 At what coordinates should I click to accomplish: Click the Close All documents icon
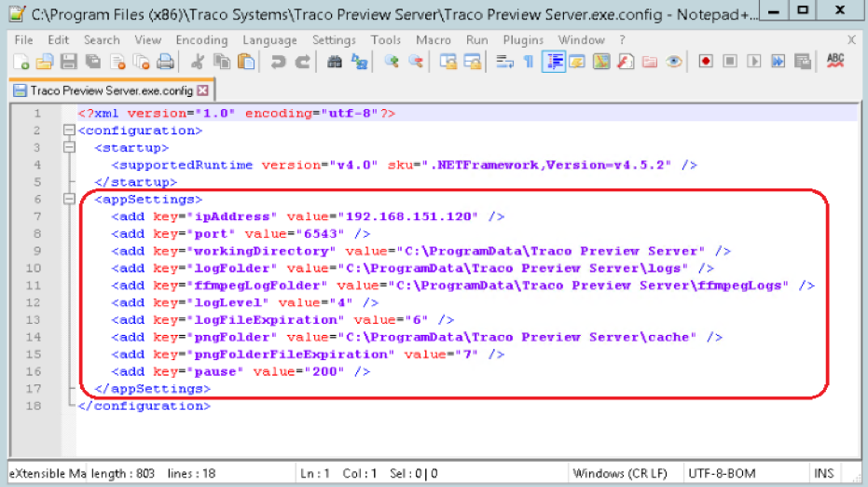tap(142, 62)
